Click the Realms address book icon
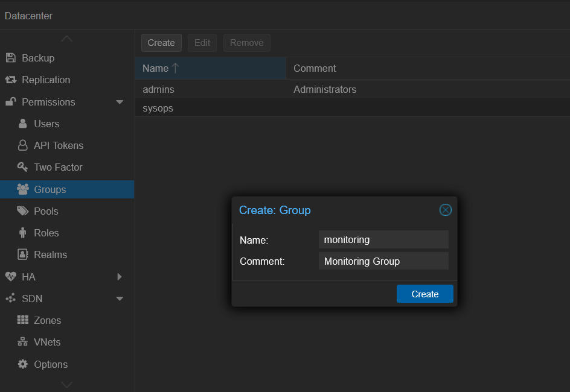Image resolution: width=570 pixels, height=392 pixels. tap(22, 254)
